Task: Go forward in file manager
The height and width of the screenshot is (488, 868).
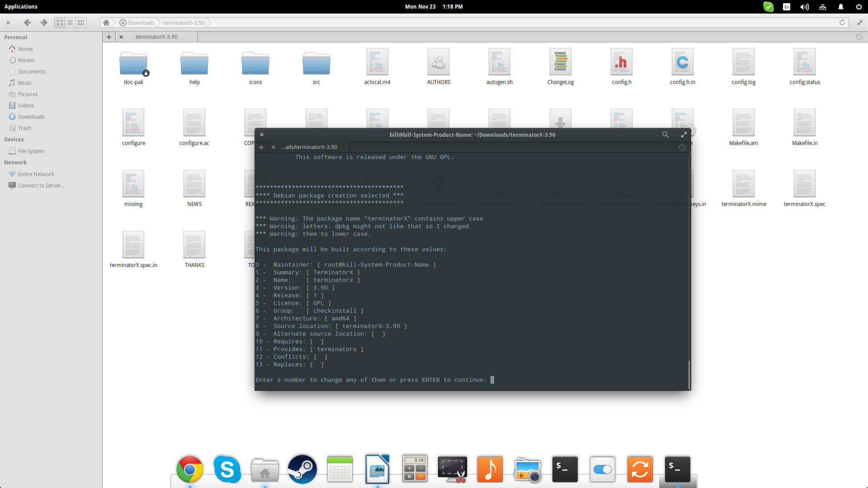Action: [44, 23]
